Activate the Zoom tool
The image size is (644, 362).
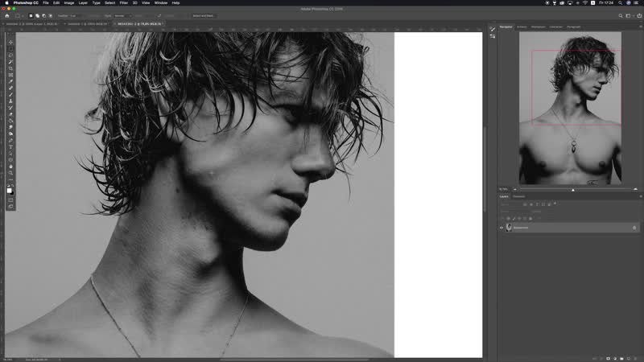[x=10, y=172]
